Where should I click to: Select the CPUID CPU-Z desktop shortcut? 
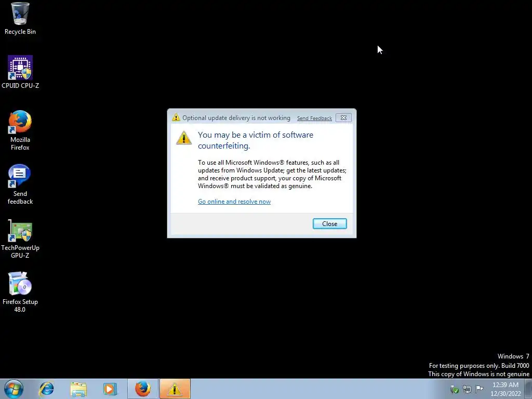point(20,72)
